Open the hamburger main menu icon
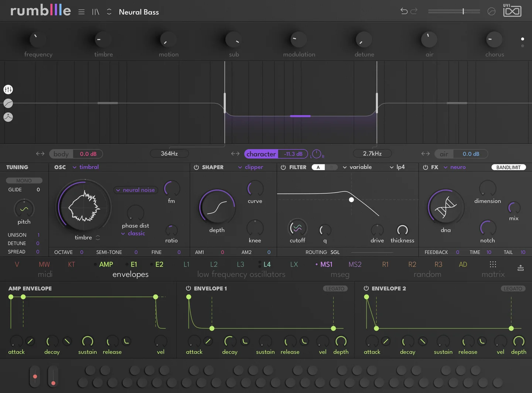The width and height of the screenshot is (532, 393). click(x=82, y=12)
